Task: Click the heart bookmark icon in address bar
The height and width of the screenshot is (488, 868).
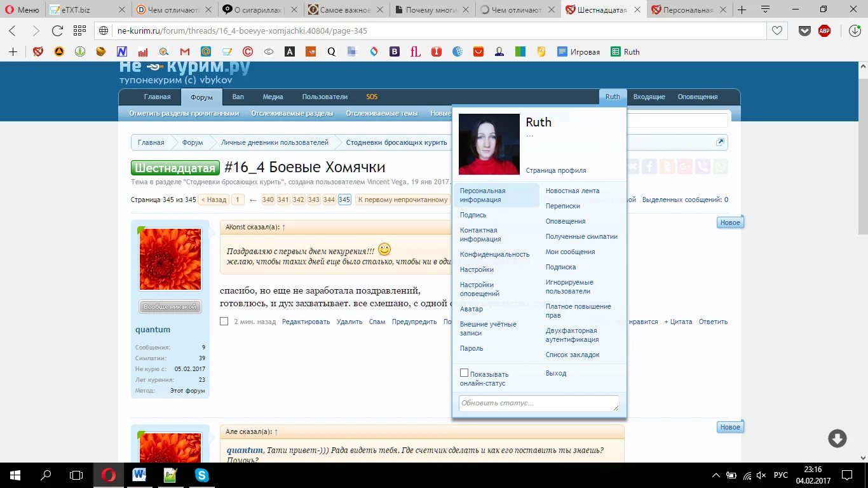Action: click(x=776, y=31)
